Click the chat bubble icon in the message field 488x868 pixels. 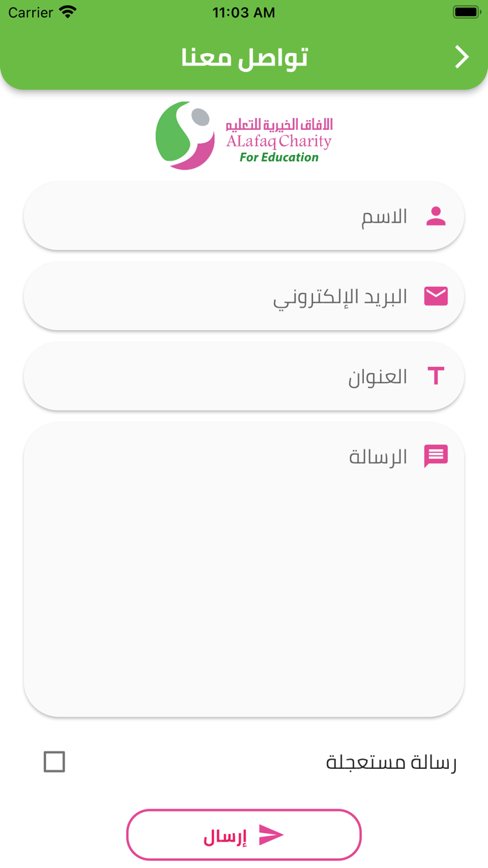(x=436, y=456)
